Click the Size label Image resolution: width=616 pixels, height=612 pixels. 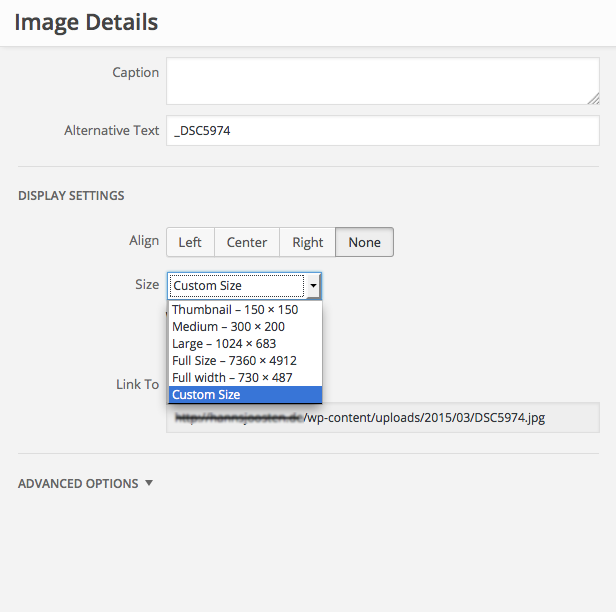[147, 284]
